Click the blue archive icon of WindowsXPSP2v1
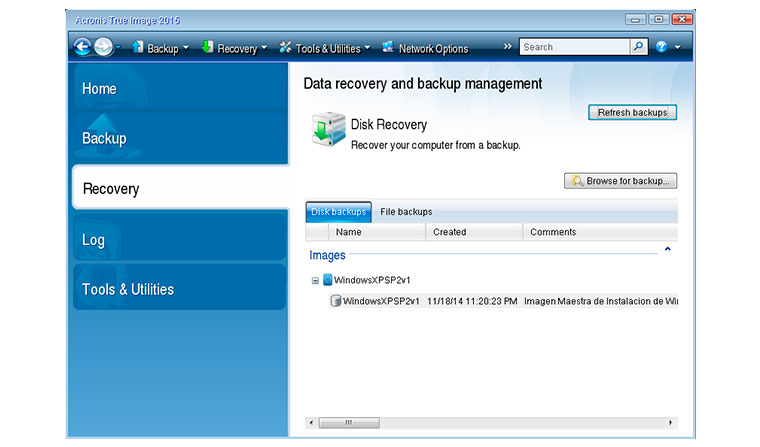Viewport: 760px width, 447px height. tap(328, 280)
